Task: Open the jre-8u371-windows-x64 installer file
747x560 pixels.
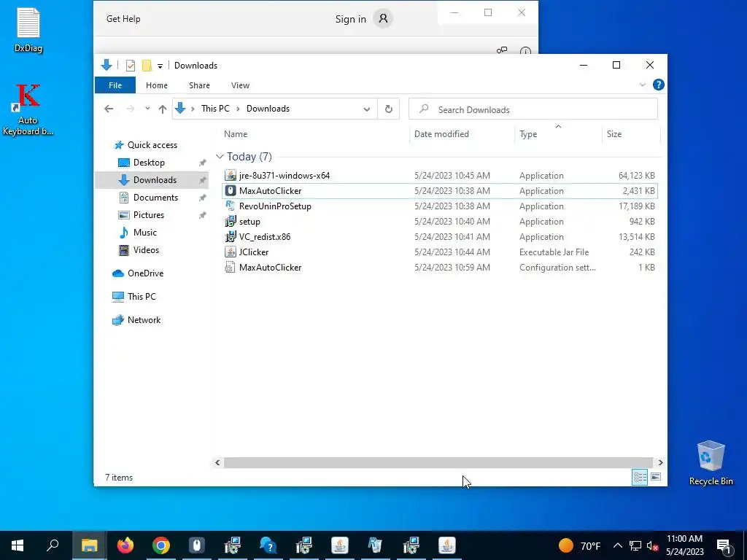Action: (285, 176)
